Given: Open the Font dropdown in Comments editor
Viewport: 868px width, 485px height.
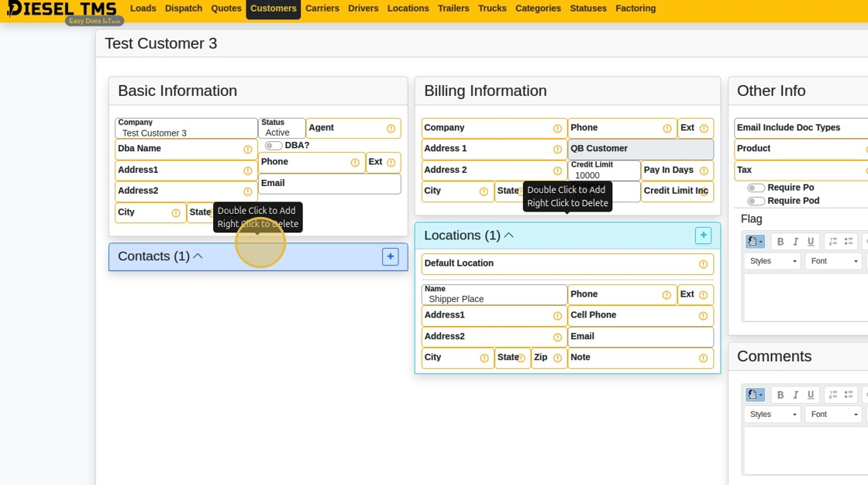Looking at the screenshot, I should 833,414.
